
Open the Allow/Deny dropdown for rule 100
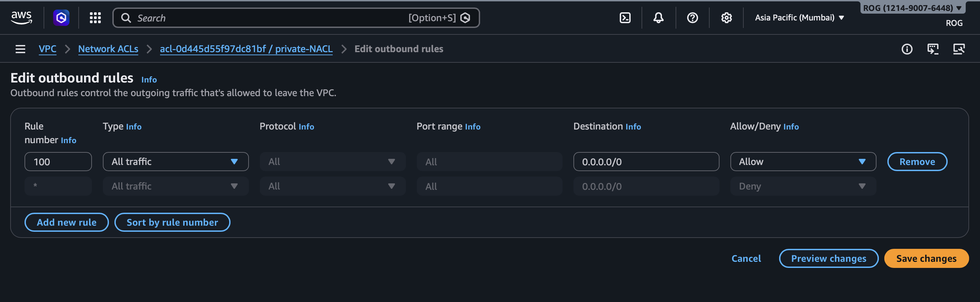(x=803, y=162)
